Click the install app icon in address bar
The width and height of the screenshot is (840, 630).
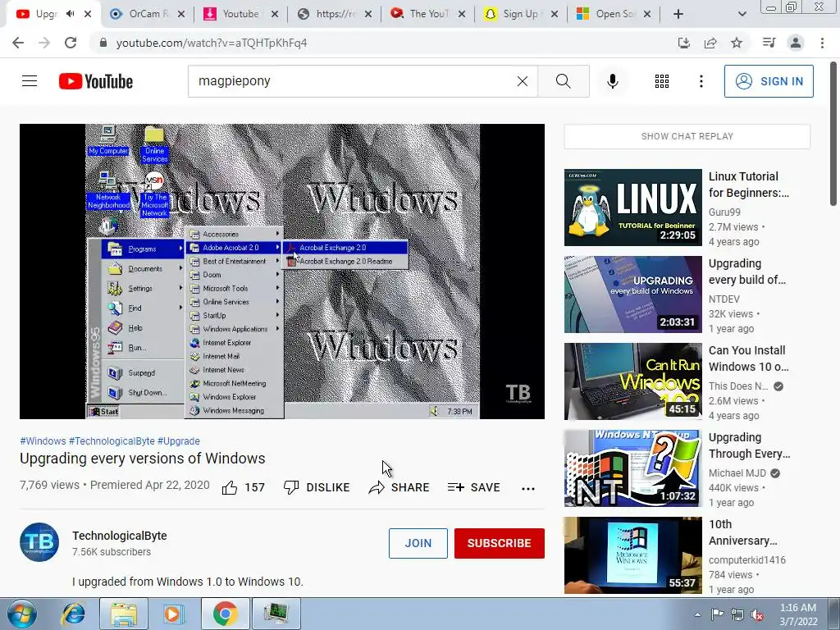click(684, 43)
